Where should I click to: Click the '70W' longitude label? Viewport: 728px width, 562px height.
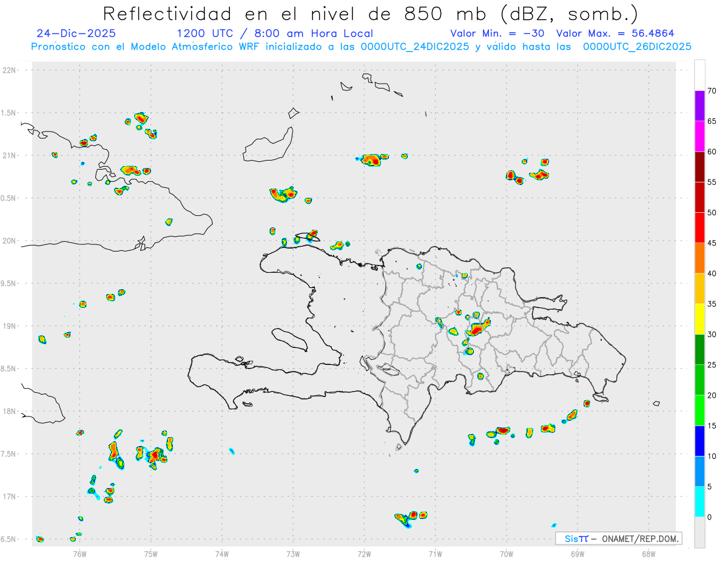507,554
